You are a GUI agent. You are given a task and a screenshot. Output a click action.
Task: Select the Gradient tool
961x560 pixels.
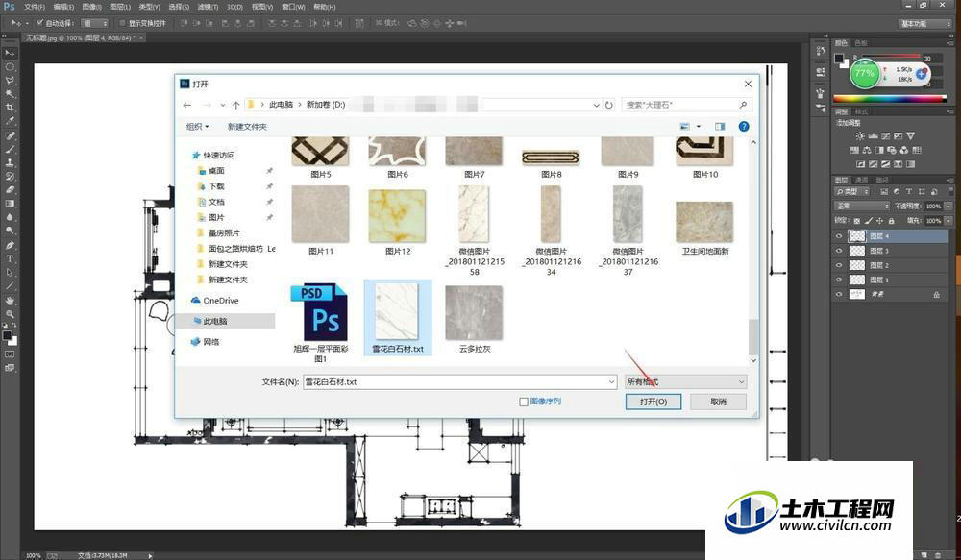point(10,204)
